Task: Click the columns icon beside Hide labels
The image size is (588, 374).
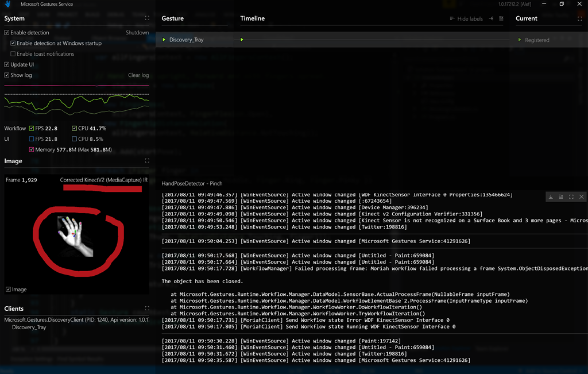Action: (452, 18)
